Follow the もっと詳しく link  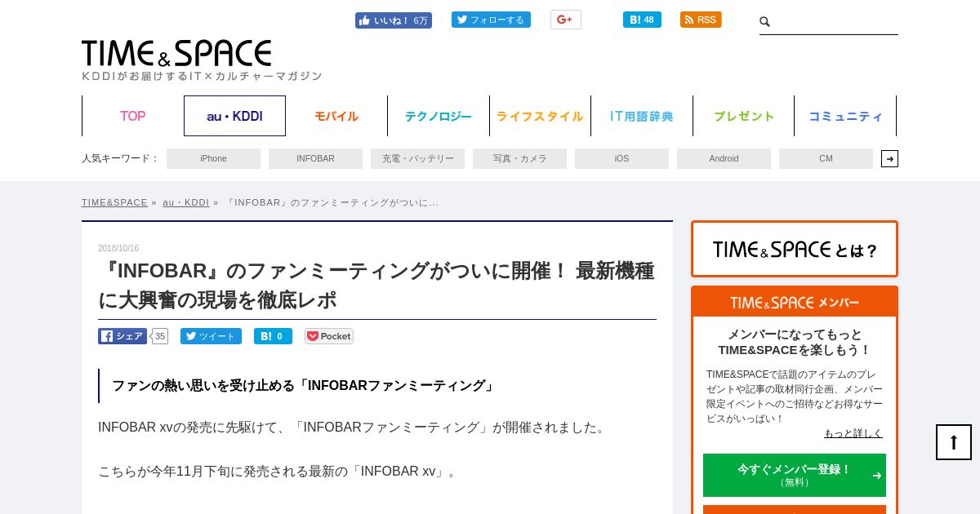click(853, 433)
